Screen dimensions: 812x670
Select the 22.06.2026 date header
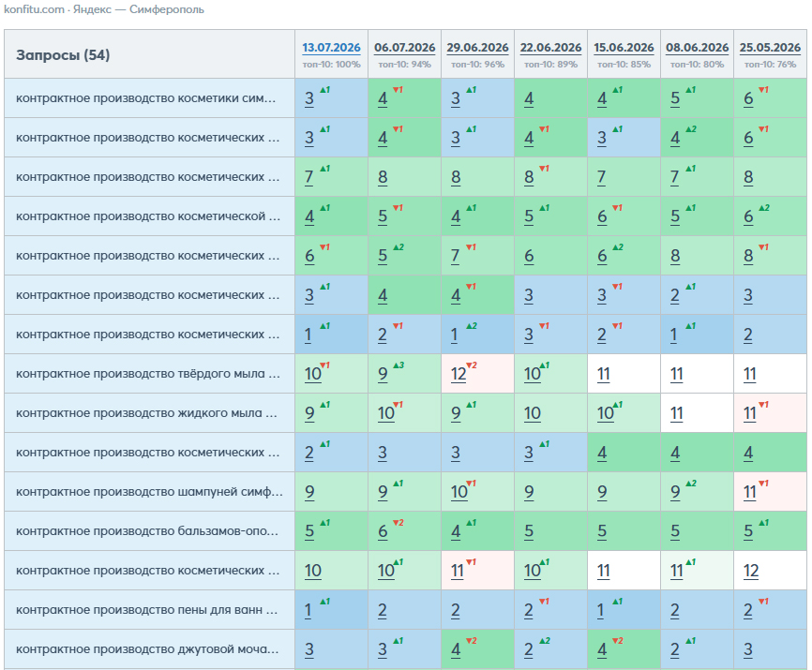[550, 48]
